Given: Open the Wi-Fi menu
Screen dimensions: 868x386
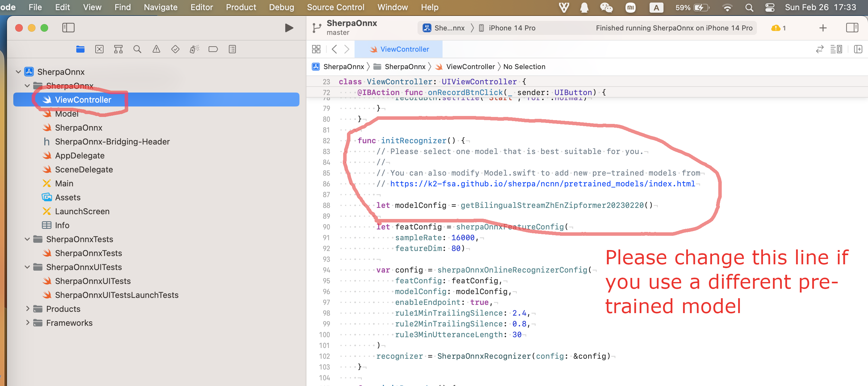Looking at the screenshot, I should pos(727,7).
